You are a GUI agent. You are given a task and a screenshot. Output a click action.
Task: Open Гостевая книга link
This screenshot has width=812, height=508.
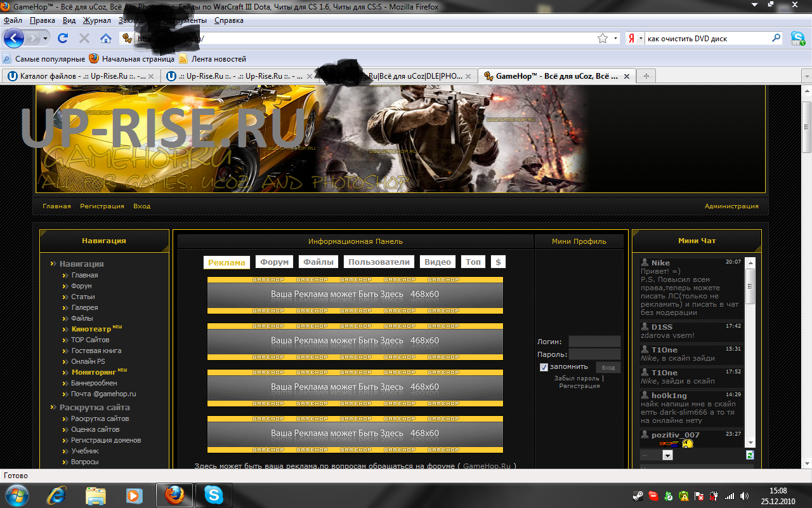click(96, 351)
